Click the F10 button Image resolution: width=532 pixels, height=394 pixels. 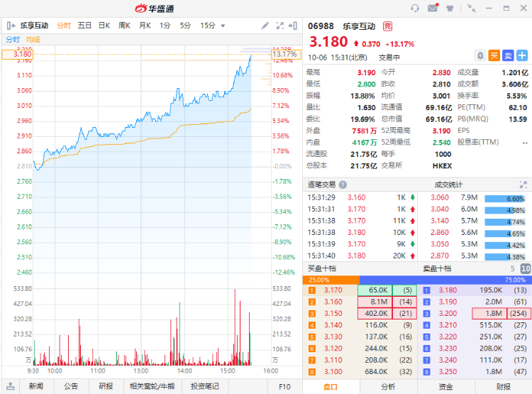tap(284, 386)
